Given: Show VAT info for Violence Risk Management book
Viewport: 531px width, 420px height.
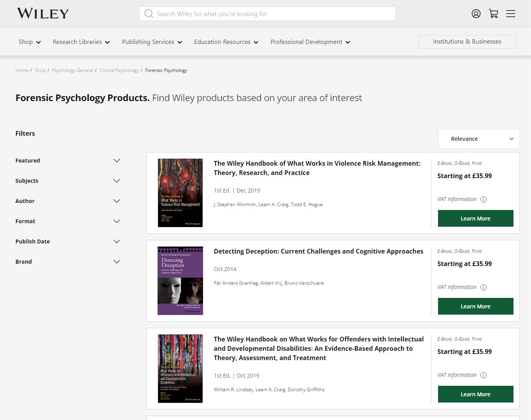Looking at the screenshot, I should [484, 199].
